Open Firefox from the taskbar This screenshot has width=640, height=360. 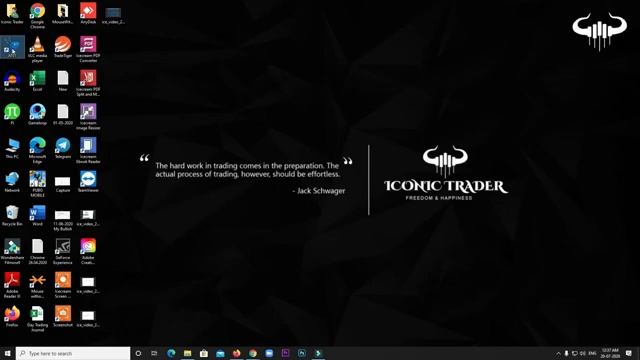point(236,353)
